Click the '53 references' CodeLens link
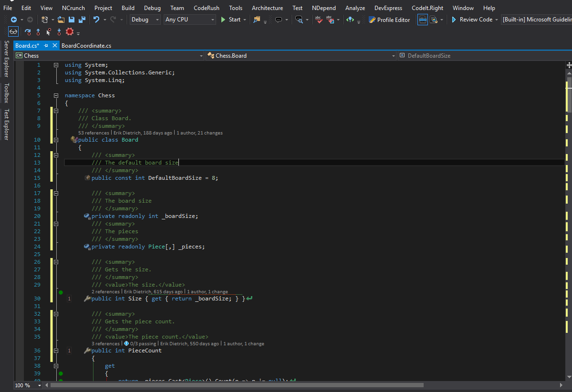 click(94, 133)
